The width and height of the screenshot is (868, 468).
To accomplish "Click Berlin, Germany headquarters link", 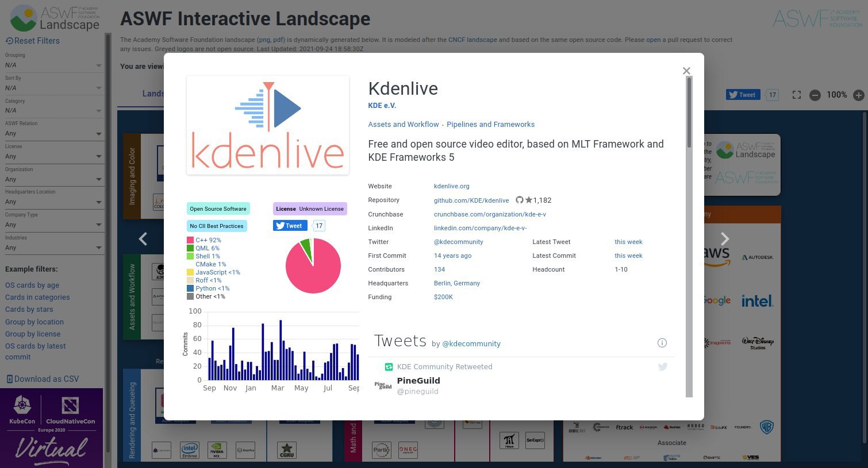I will coord(457,283).
